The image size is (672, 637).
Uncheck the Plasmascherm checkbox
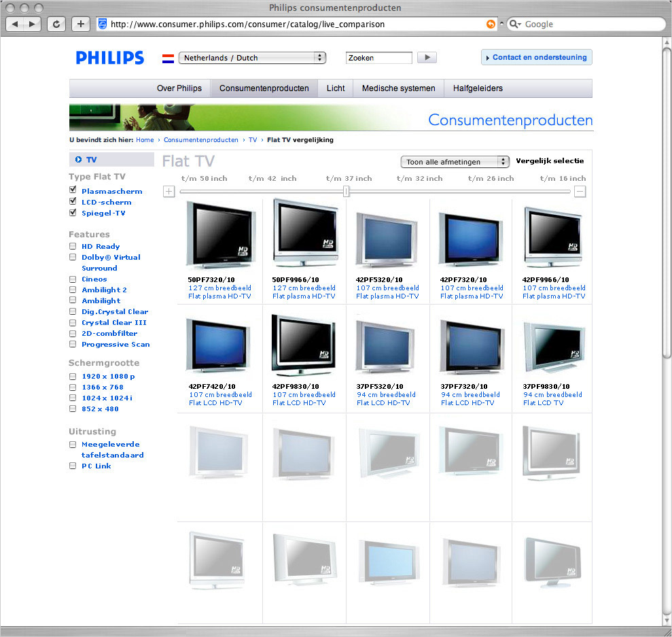click(x=73, y=190)
